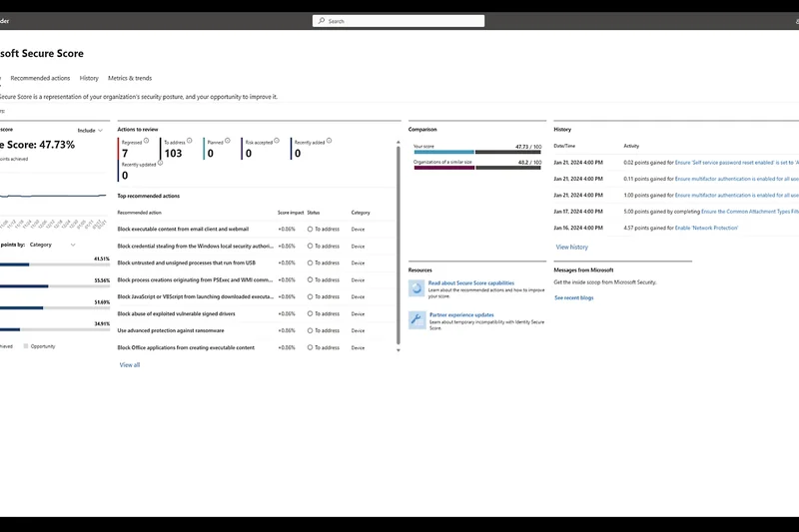This screenshot has height=532, width=799.
Task: Switch to the History tab
Action: [x=89, y=79]
